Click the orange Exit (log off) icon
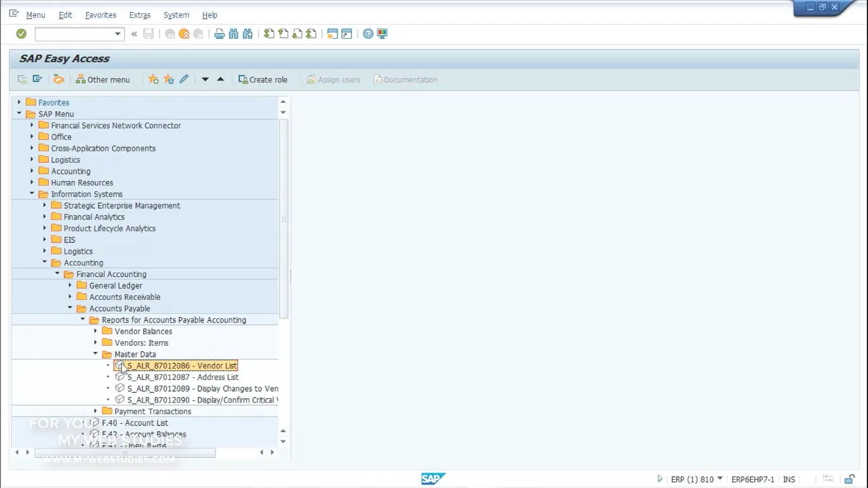The width and height of the screenshot is (868, 488). point(184,34)
